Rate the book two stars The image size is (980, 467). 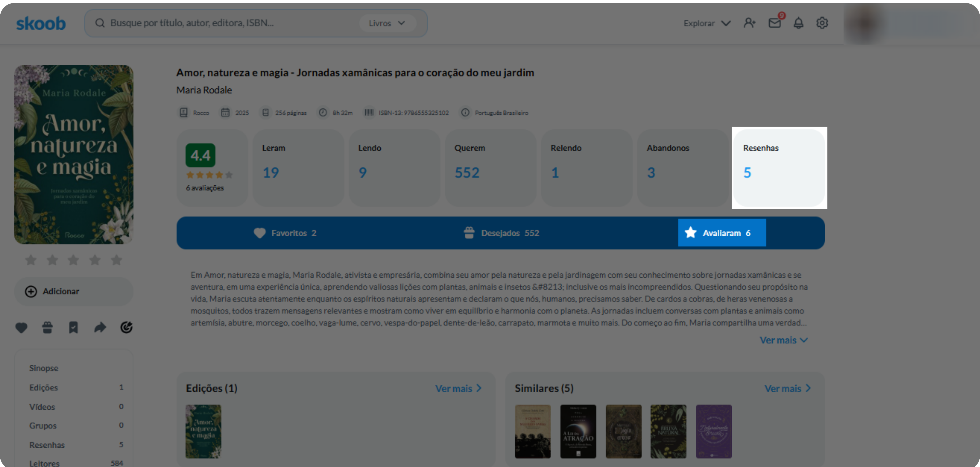tap(52, 260)
